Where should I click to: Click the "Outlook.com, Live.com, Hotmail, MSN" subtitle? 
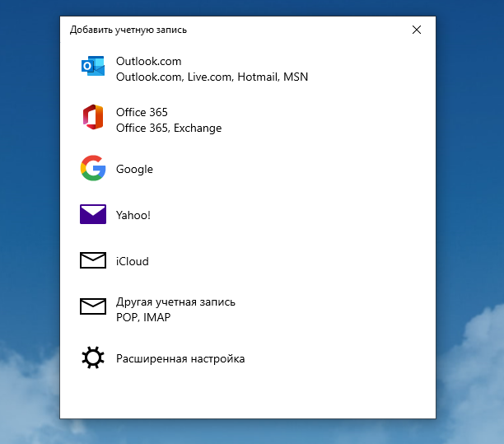point(212,77)
